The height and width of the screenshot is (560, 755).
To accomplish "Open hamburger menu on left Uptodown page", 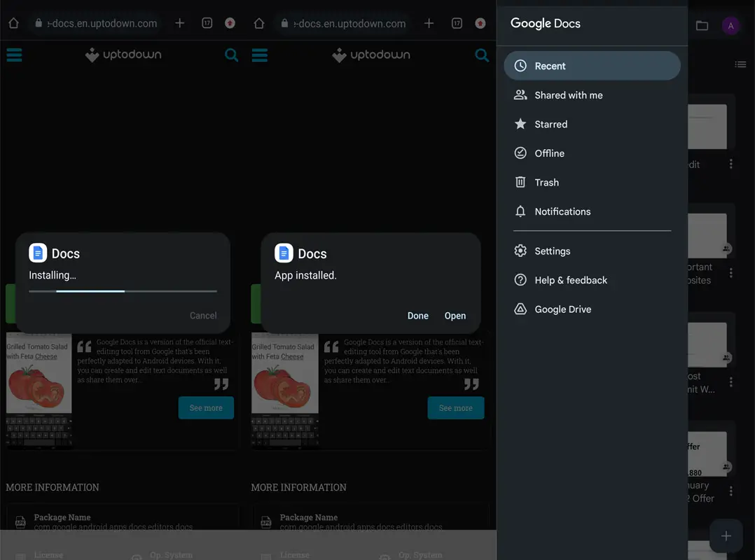I will [15, 55].
